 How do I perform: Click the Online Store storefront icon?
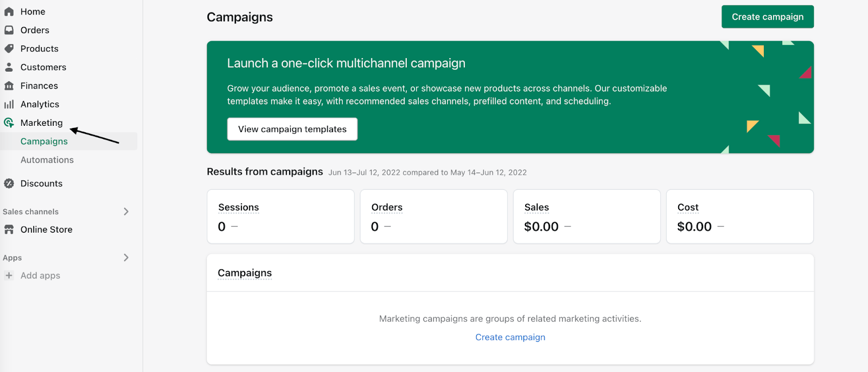coord(9,229)
